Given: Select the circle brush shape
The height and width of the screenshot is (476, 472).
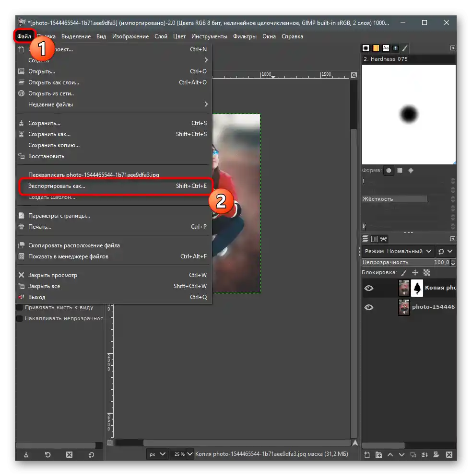Looking at the screenshot, I should 389,171.
